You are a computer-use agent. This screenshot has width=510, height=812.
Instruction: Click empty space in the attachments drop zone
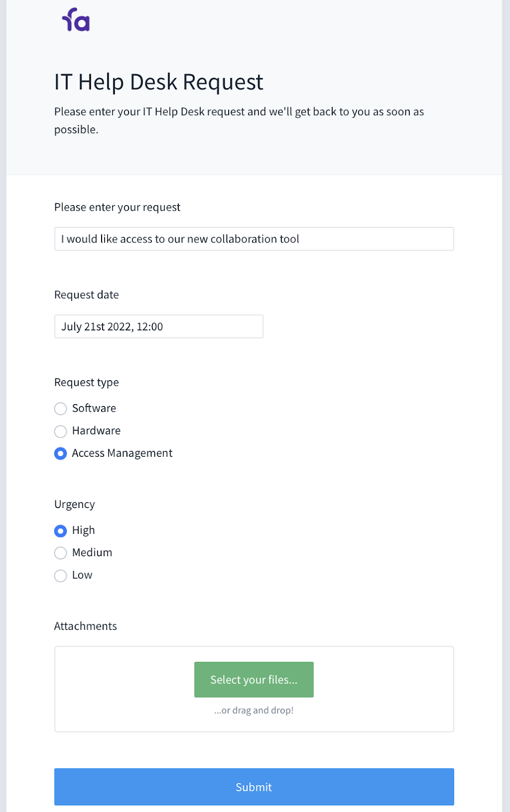coord(122,689)
